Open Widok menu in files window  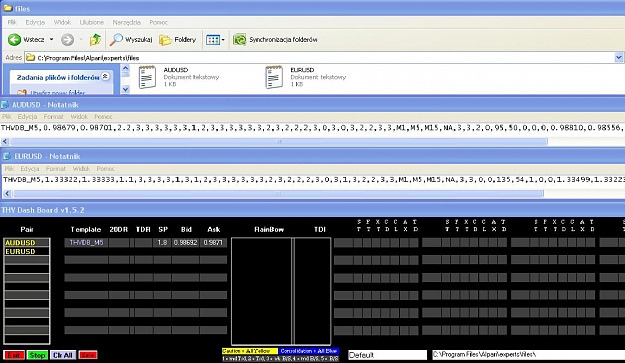click(62, 22)
